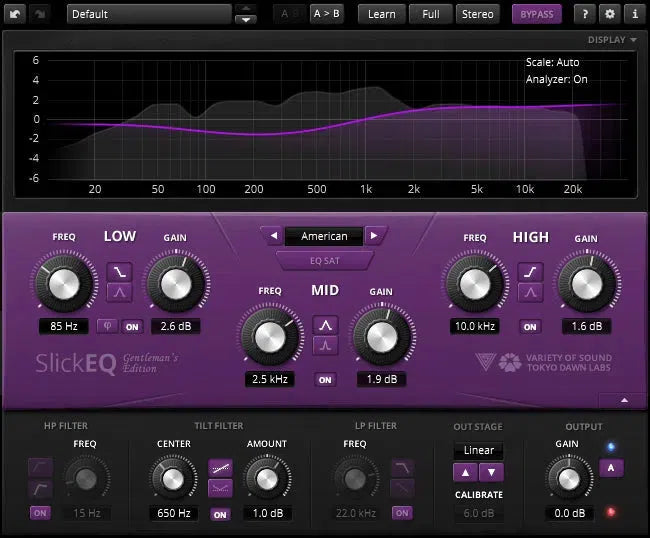Screen dimensions: 650x538
Task: Click the undo arrow icon
Action: coord(17,14)
